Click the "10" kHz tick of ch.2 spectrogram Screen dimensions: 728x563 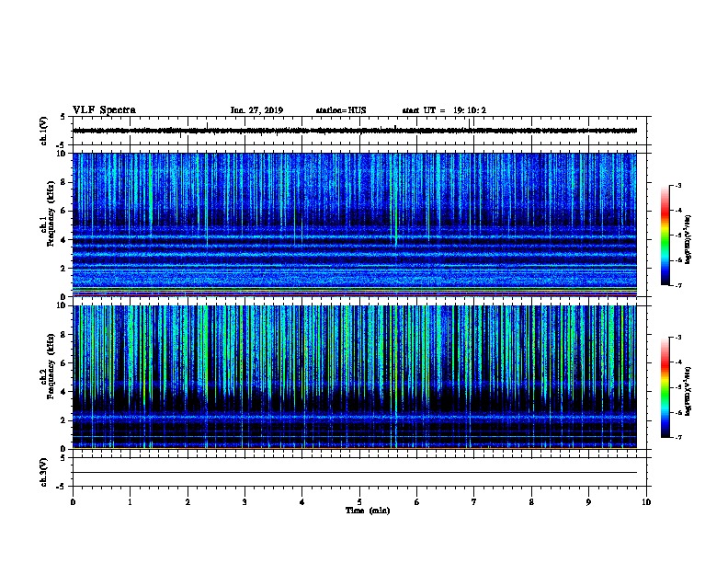[x=62, y=305]
